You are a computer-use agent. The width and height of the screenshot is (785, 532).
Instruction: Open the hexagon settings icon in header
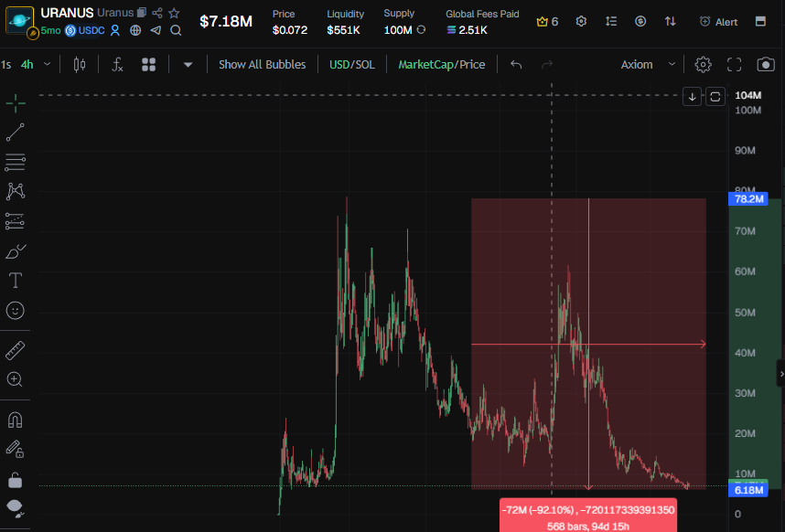coord(581,22)
